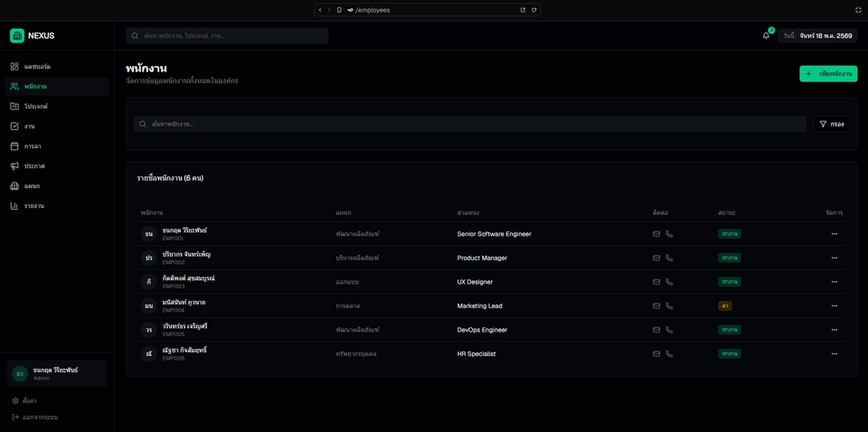Log out via ออกจากระบบ
Screen dimensions: 868x432
pos(35,417)
